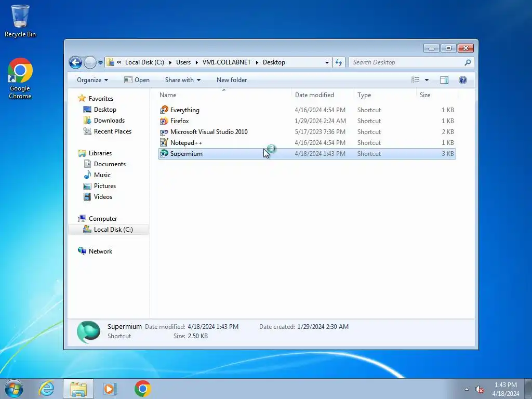Create a New folder
The image size is (532, 399).
[x=232, y=80]
